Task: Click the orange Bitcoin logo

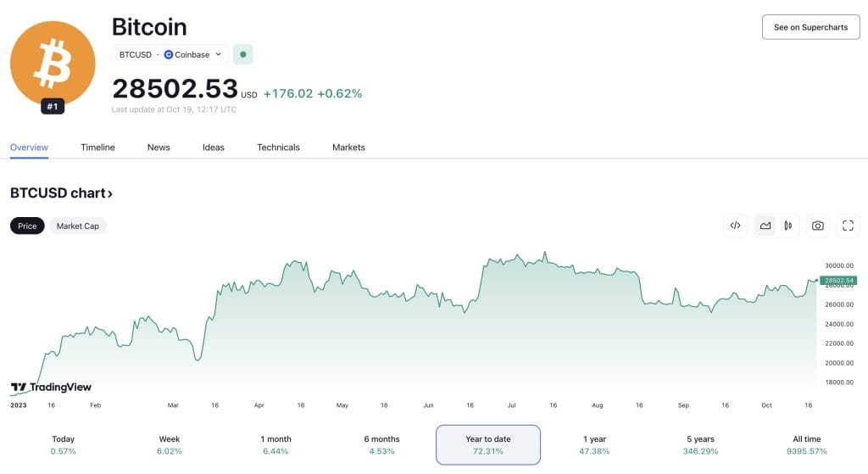Action: coord(53,64)
